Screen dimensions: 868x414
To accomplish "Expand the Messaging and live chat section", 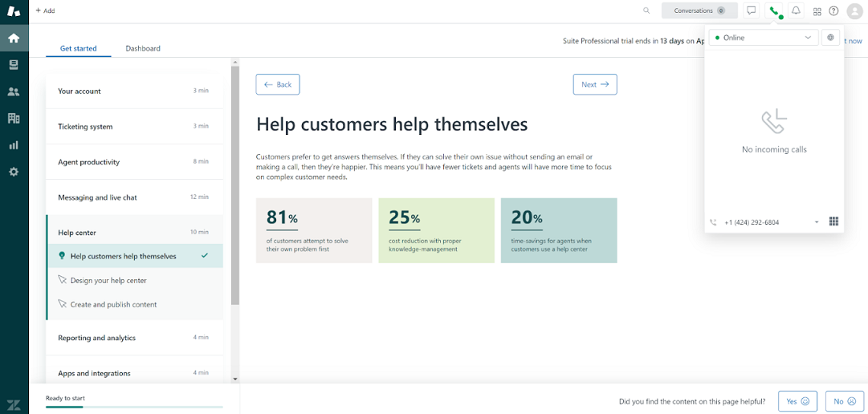I will tap(133, 197).
